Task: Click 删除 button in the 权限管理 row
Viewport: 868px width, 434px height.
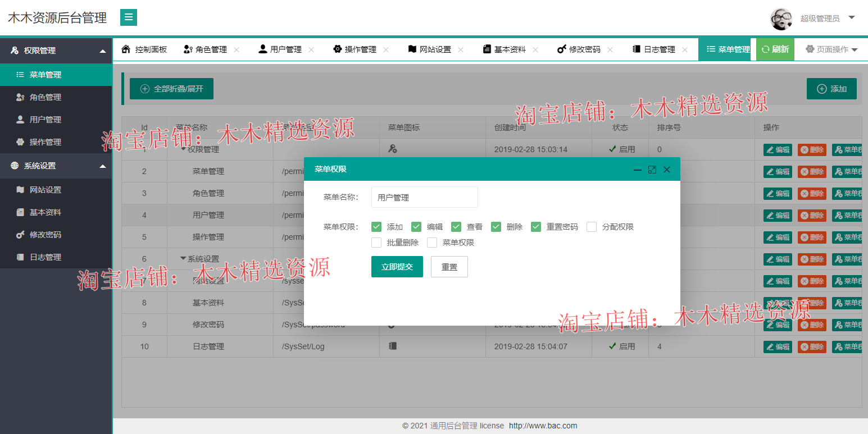Action: 812,149
